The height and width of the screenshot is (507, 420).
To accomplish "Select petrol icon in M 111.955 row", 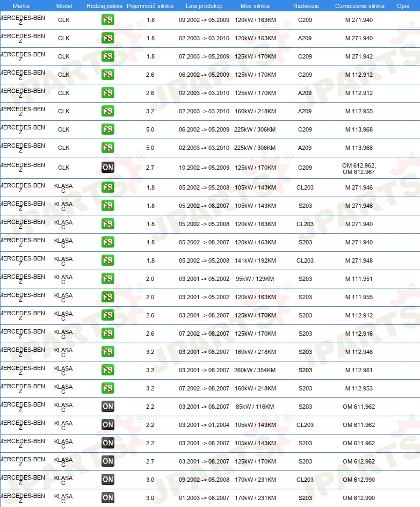I will [107, 297].
